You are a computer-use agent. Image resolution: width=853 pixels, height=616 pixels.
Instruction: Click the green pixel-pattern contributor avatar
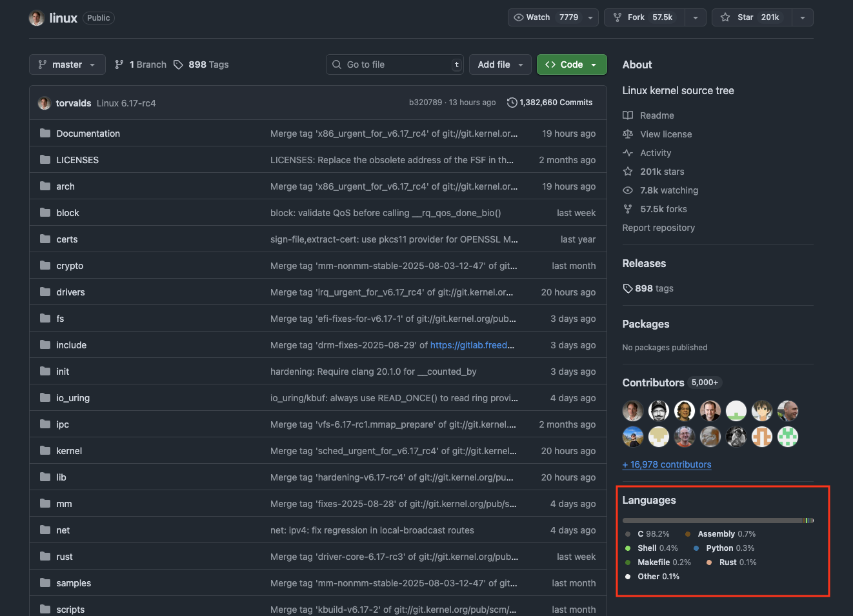coord(788,437)
